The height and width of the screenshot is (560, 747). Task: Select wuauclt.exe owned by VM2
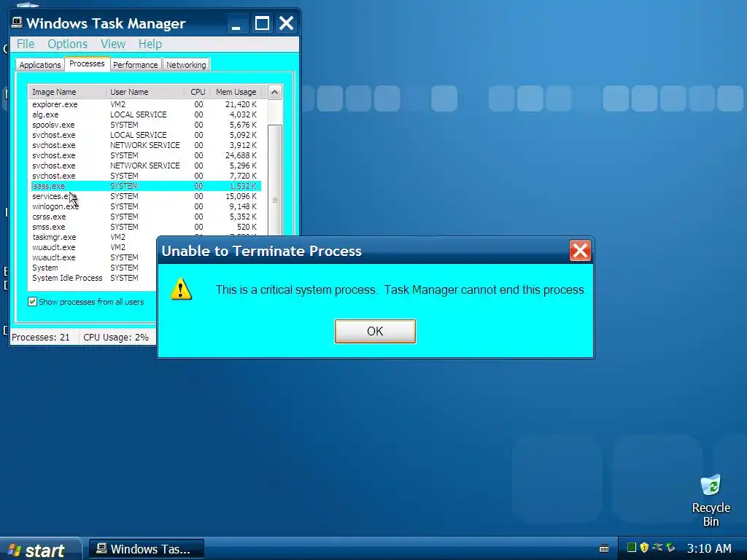click(93, 247)
